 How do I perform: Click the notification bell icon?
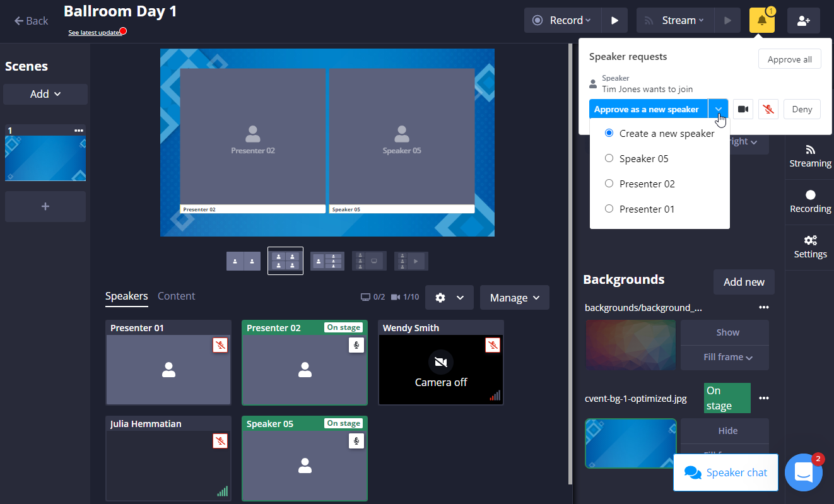761,20
